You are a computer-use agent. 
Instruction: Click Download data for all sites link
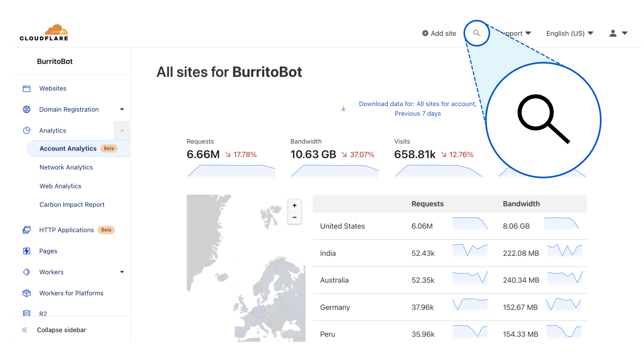(418, 109)
